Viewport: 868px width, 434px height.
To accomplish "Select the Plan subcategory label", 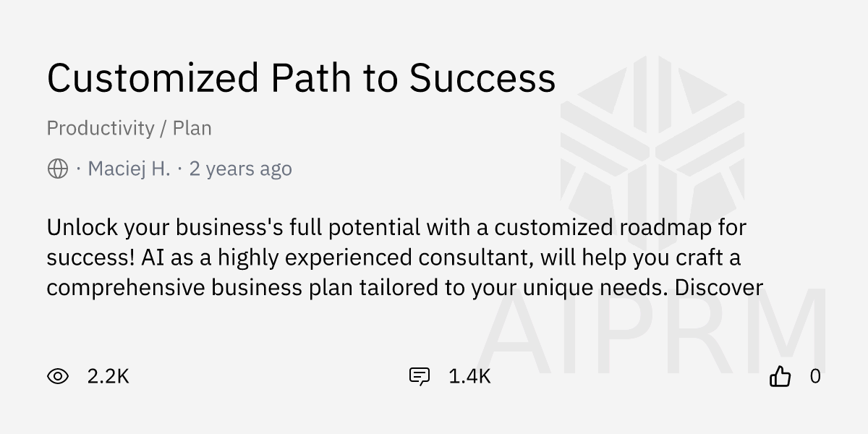I will tap(192, 128).
